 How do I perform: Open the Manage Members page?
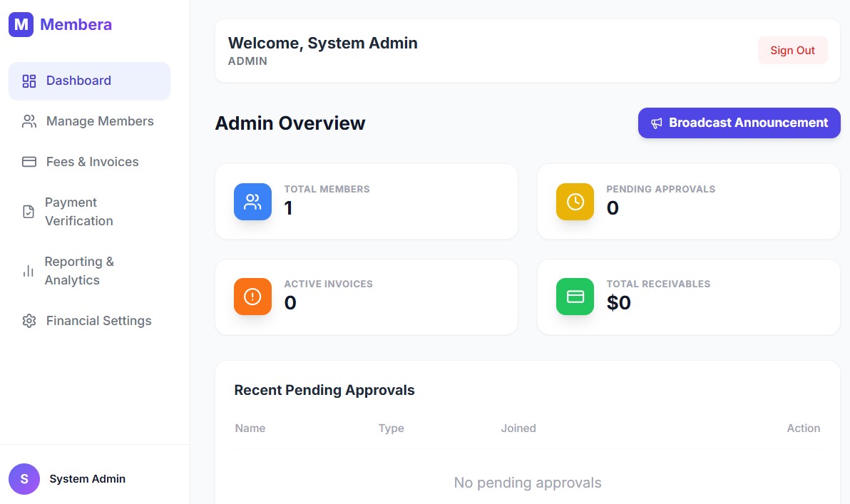tap(100, 122)
